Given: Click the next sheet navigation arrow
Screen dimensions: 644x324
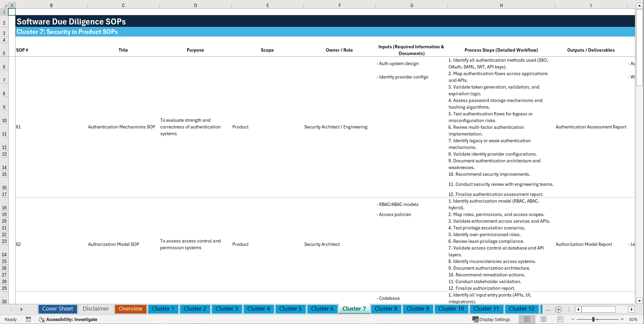Looking at the screenshot, I should [21, 309].
